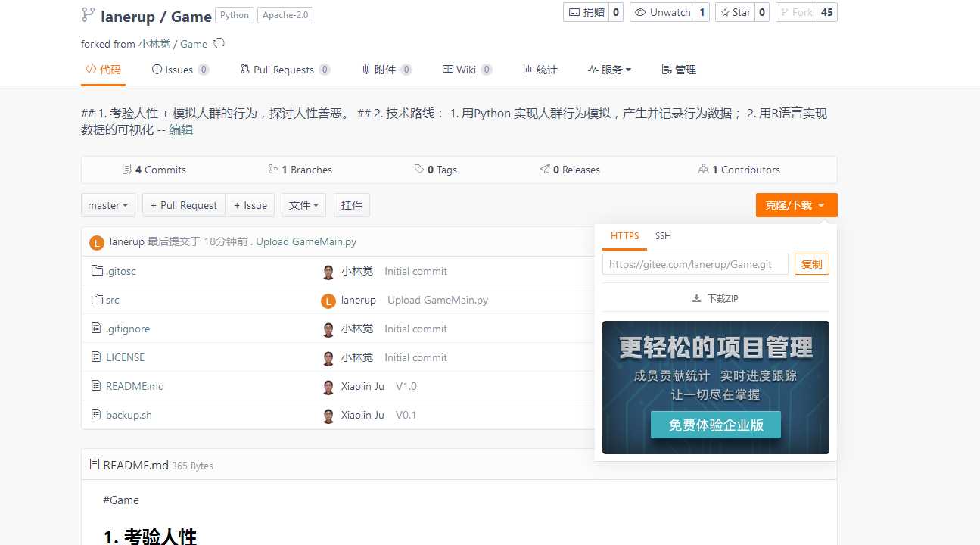Click the releases paper-plane icon
Image resolution: width=980 pixels, height=545 pixels.
click(545, 170)
